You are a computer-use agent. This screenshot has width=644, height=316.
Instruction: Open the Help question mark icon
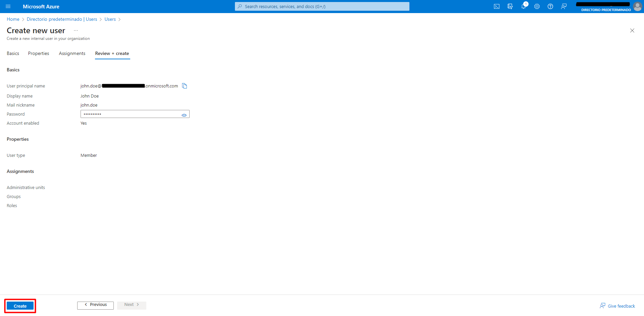[550, 6]
